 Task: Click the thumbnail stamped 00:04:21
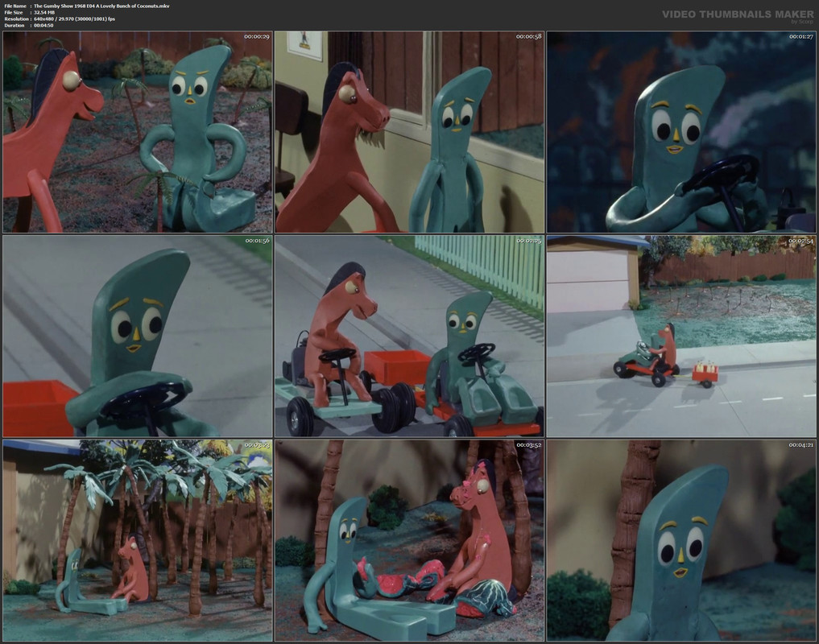(x=681, y=540)
